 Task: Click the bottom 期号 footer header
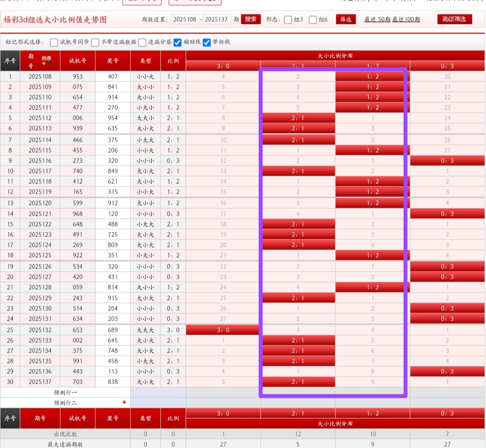click(x=40, y=418)
